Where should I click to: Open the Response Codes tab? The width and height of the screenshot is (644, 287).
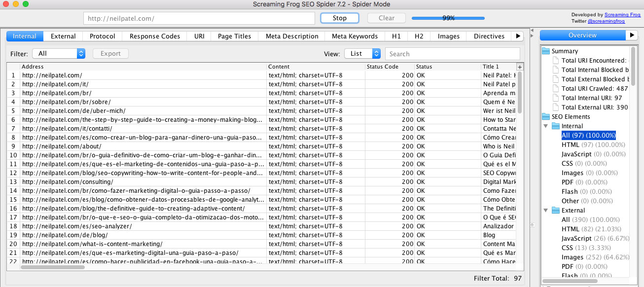155,36
